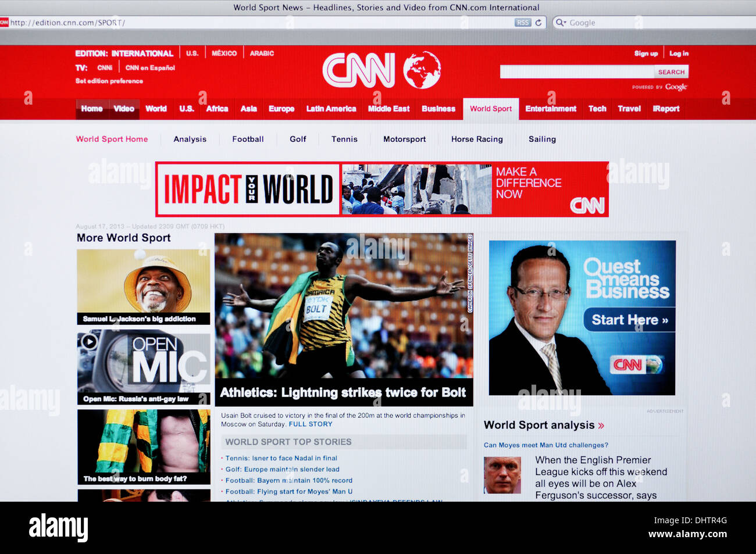Open the Golf section
Viewport: 756px width, 554px height.
(x=298, y=140)
